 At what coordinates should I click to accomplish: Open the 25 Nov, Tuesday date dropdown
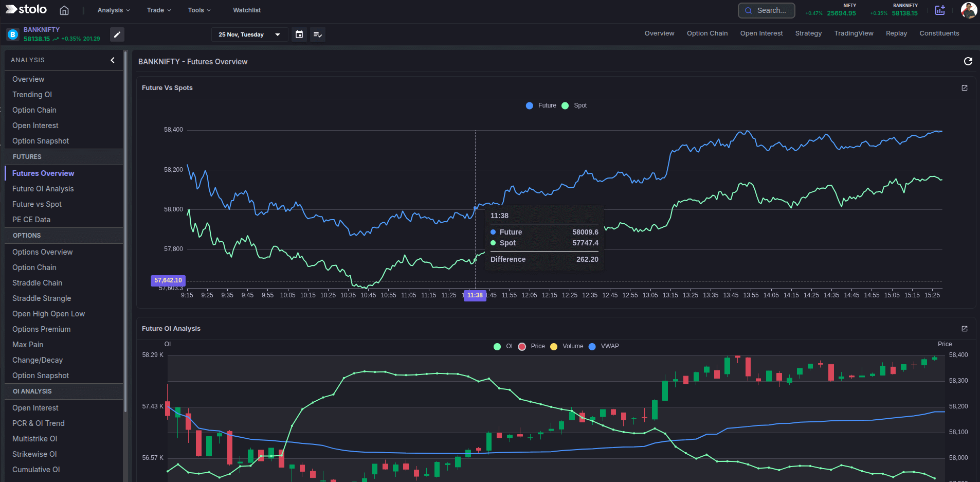click(249, 34)
